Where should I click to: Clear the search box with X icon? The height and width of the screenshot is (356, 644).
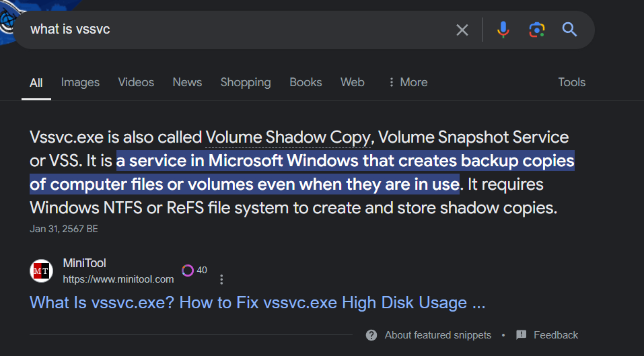[462, 30]
